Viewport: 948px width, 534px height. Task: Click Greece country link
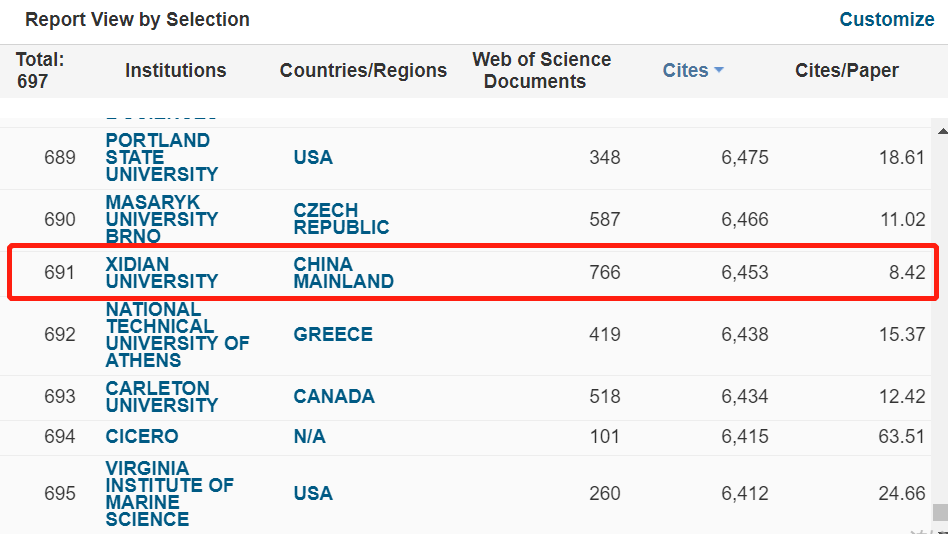[x=332, y=334]
